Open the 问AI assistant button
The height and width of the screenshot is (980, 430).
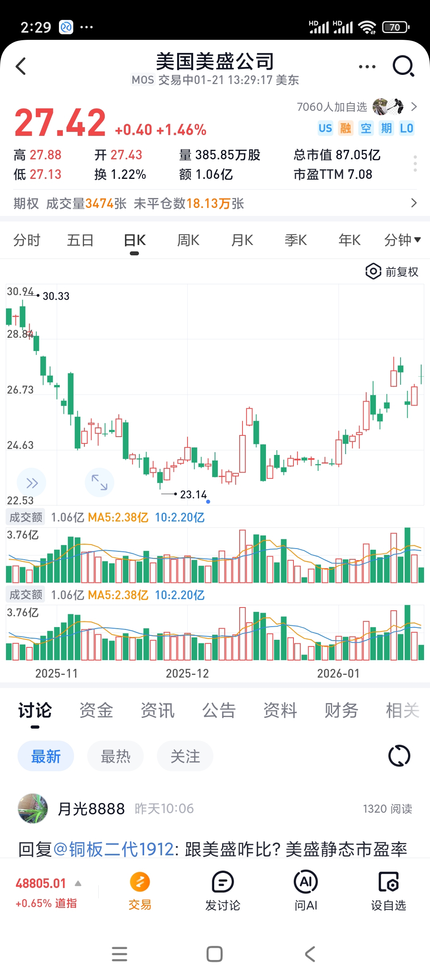[x=305, y=892]
